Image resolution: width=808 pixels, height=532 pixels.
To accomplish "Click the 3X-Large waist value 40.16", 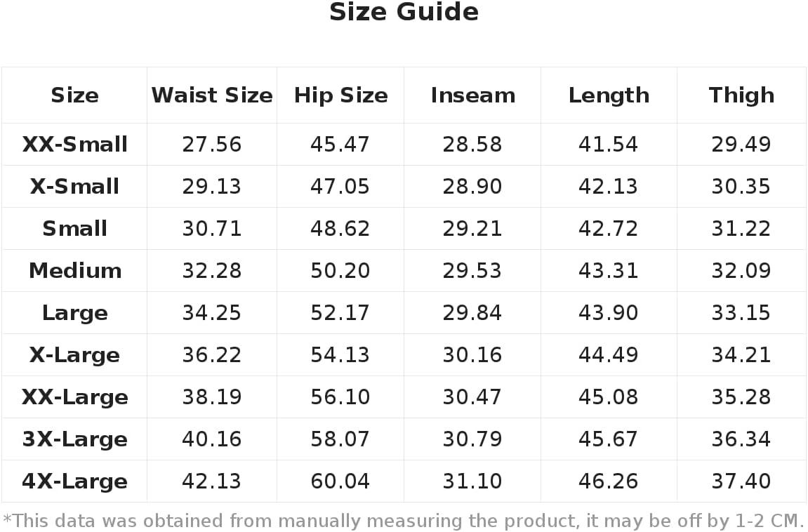I will pos(212,440).
